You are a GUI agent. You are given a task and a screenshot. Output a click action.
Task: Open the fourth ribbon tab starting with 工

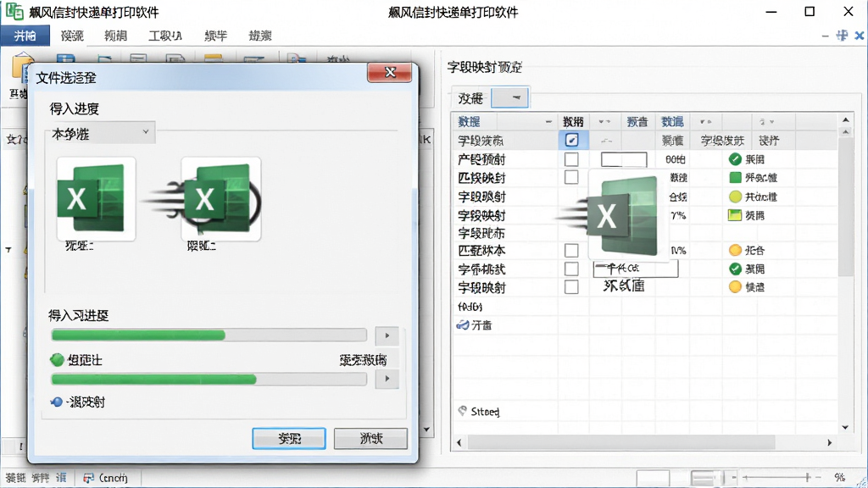[x=165, y=36]
